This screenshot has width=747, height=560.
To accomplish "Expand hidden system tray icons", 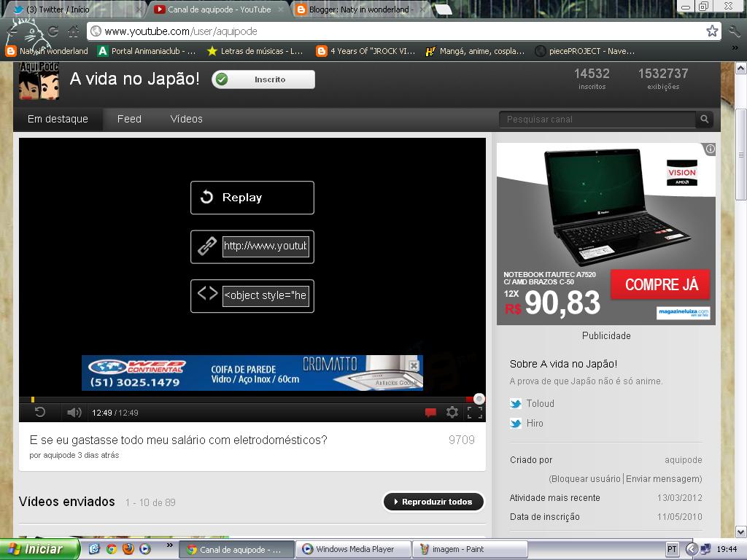I will click(692, 549).
